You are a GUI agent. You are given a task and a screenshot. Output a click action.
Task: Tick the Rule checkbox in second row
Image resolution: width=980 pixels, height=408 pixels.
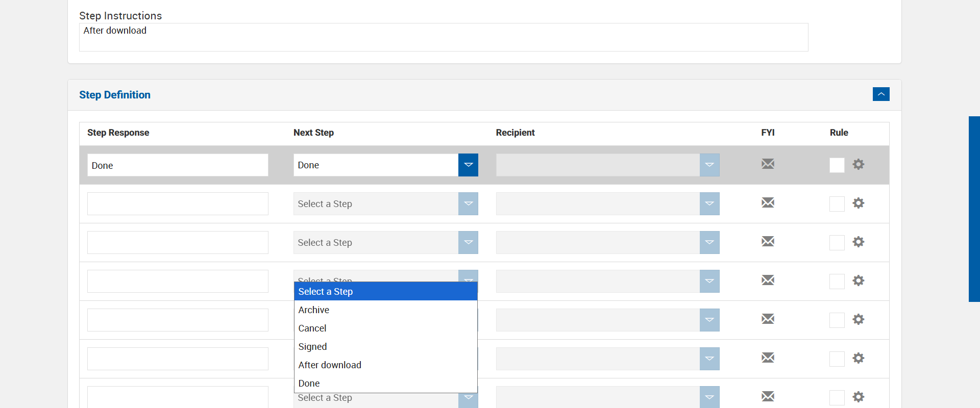(837, 204)
